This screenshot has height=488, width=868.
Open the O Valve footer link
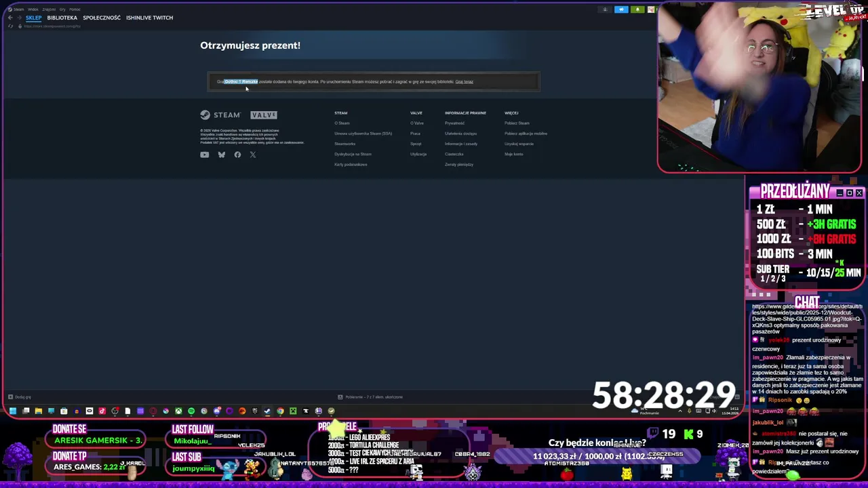[x=417, y=123]
